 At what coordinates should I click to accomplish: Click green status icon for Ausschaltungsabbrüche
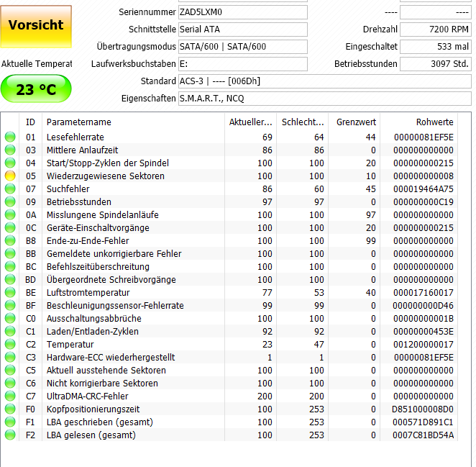coord(10,319)
